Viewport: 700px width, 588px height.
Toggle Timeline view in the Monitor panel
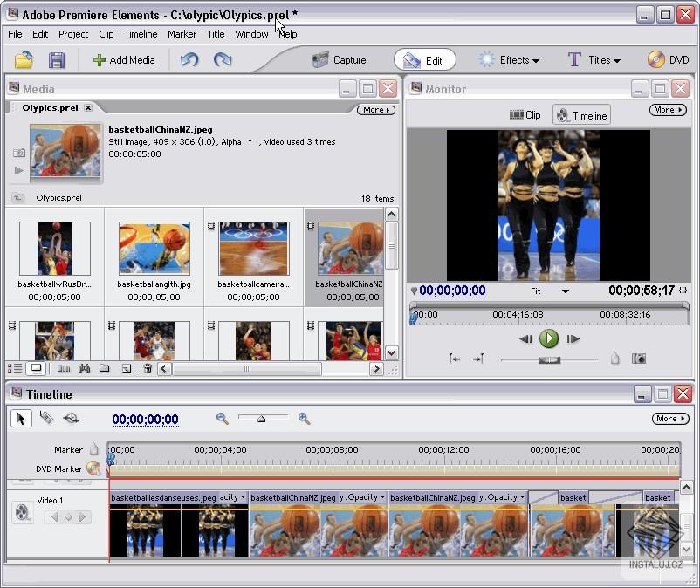point(581,113)
